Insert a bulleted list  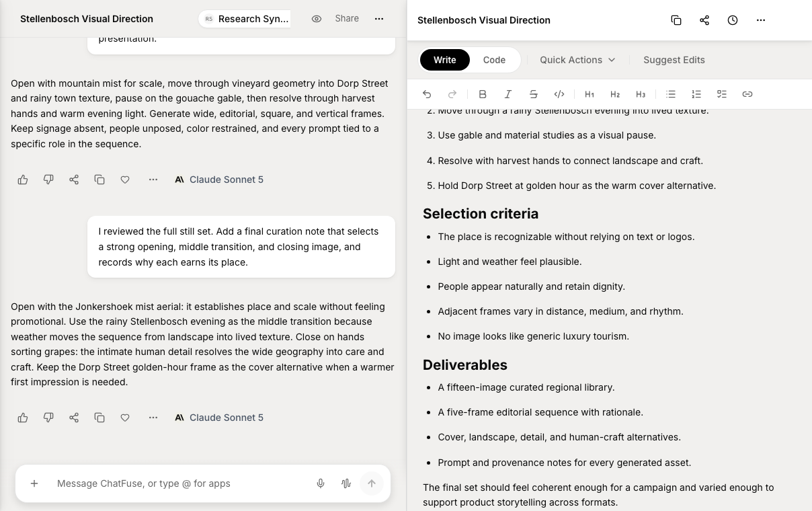[671, 94]
